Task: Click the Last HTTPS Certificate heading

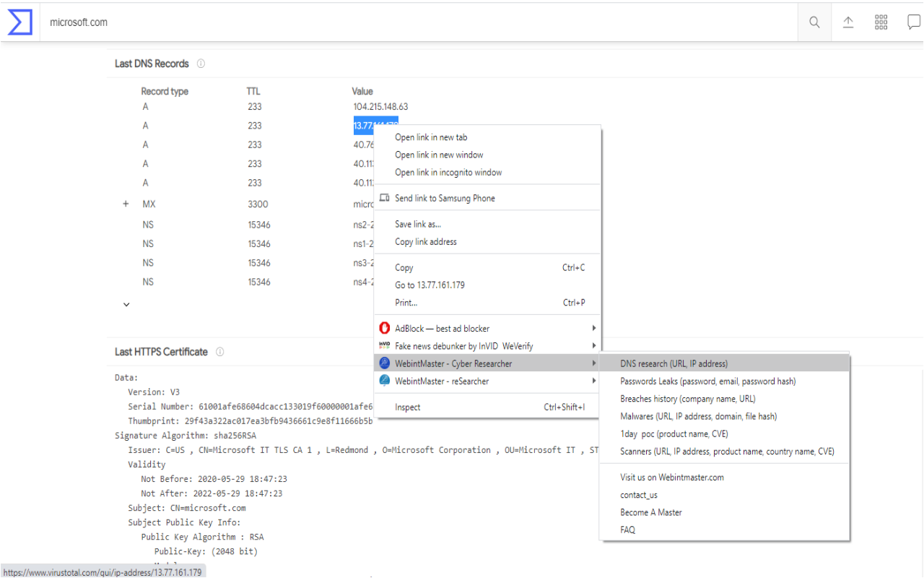Action: coord(161,352)
